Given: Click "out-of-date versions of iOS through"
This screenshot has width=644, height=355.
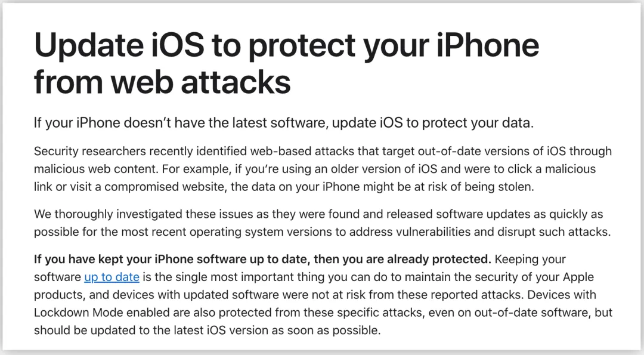Looking at the screenshot, I should click(515, 152).
